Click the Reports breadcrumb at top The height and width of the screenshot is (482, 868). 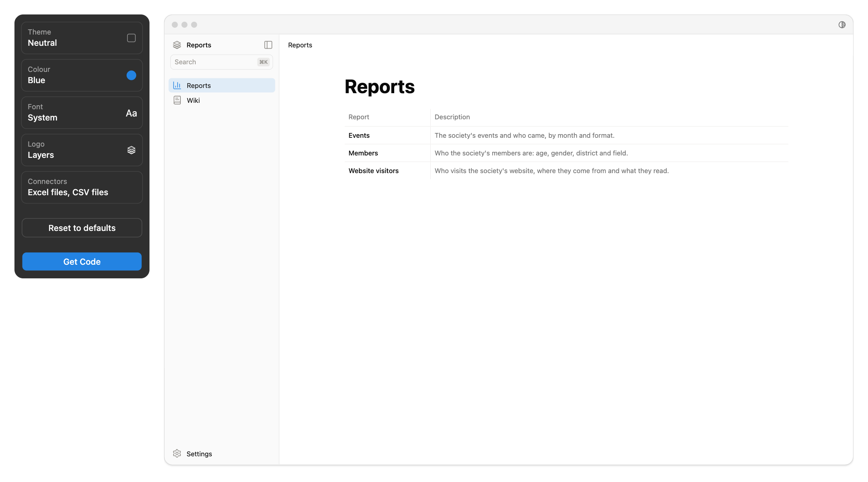300,45
